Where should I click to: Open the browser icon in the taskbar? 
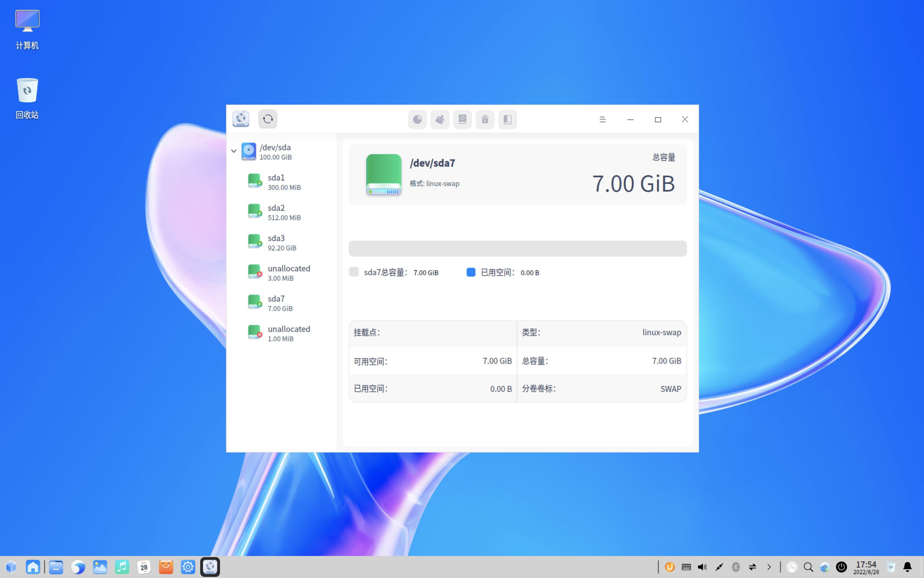tap(78, 567)
